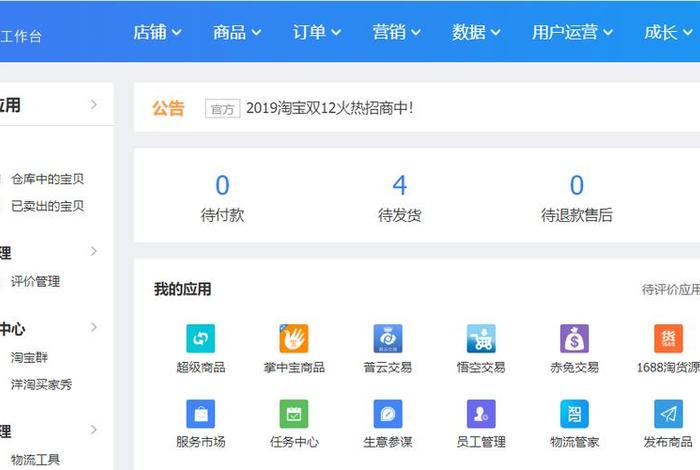Open the 掌中宝商品 app icon
The height and width of the screenshot is (470, 700).
[x=294, y=338]
